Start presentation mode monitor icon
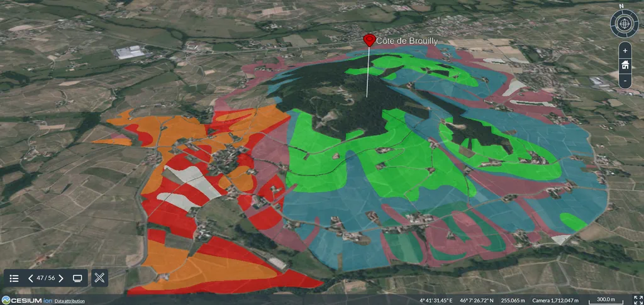Viewport: 644px width, 305px height. pyautogui.click(x=77, y=279)
